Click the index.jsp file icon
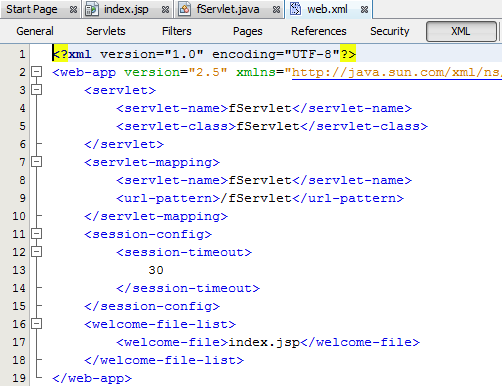This screenshot has height=386, width=502. [92, 9]
